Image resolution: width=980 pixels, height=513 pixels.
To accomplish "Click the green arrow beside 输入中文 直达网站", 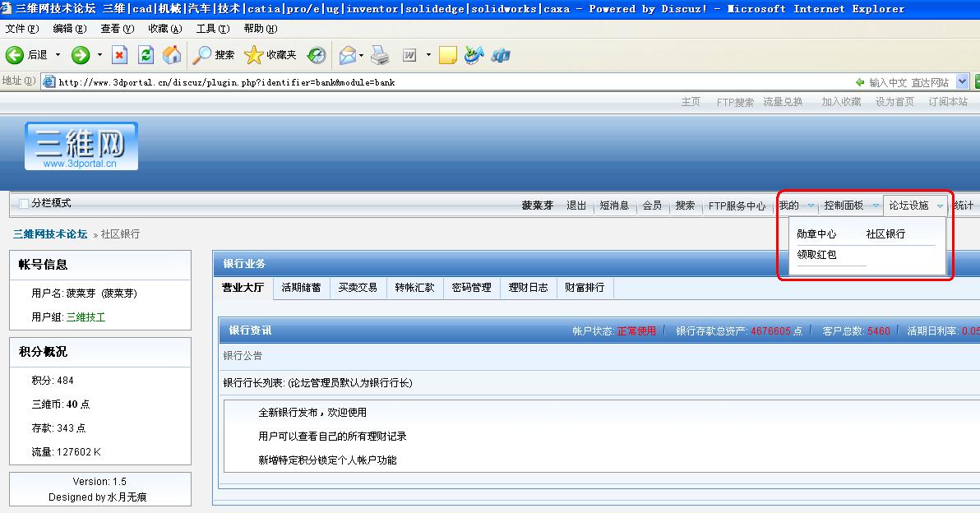I will [x=860, y=82].
